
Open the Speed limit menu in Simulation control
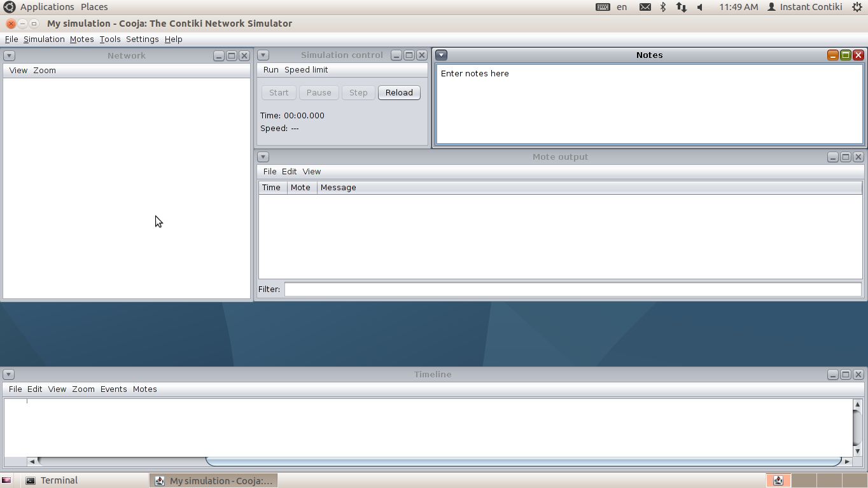[306, 70]
